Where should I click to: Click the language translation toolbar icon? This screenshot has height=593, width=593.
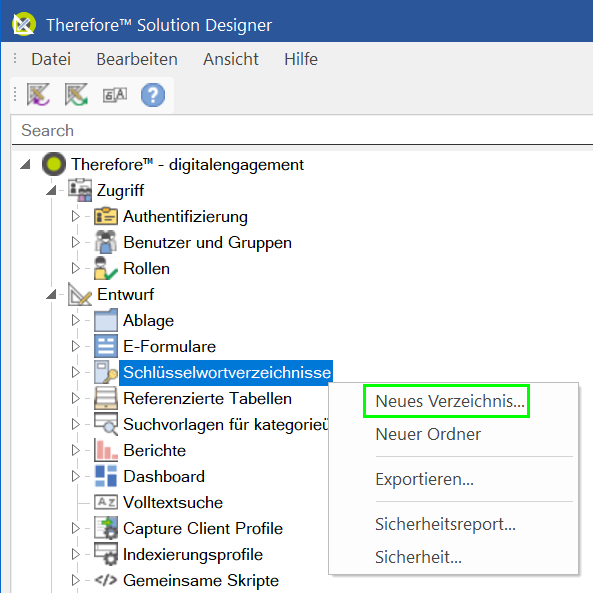[115, 95]
